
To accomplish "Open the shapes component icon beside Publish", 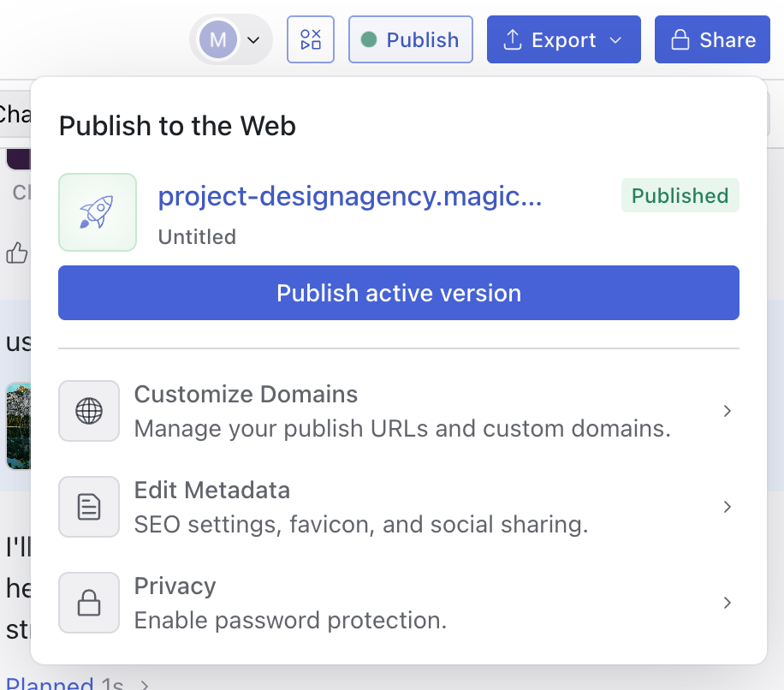I will click(x=310, y=39).
